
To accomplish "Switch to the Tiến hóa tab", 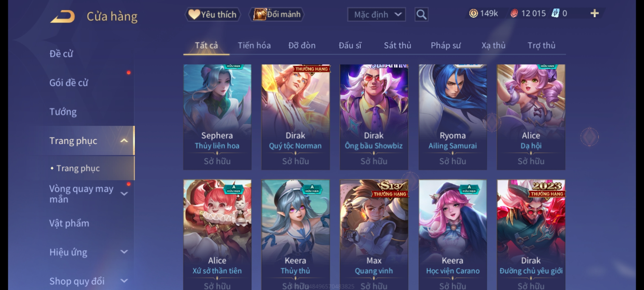I will click(254, 45).
